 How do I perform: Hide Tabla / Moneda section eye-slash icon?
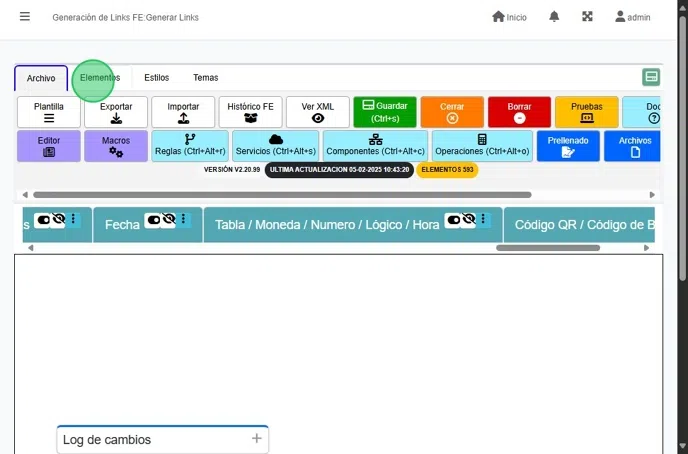tap(469, 219)
